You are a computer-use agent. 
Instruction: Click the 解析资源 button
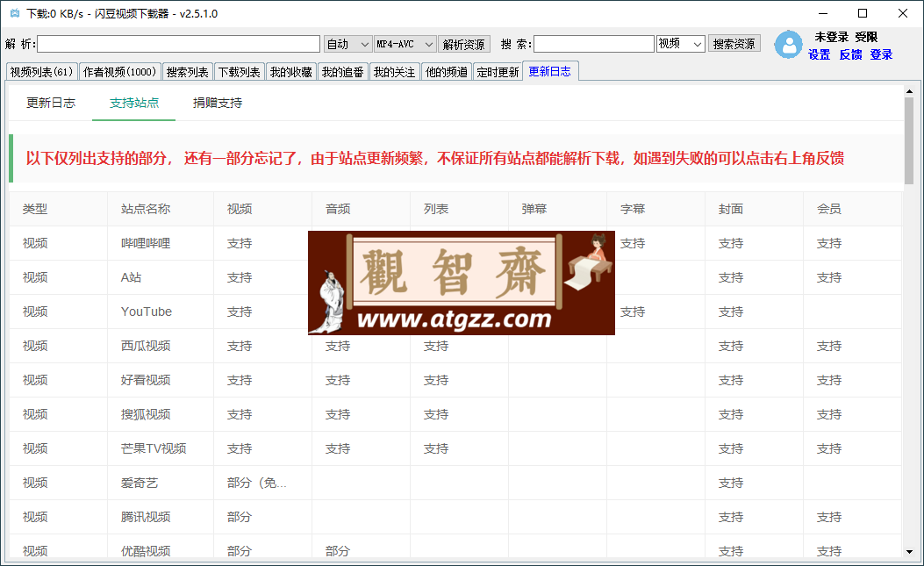click(464, 44)
